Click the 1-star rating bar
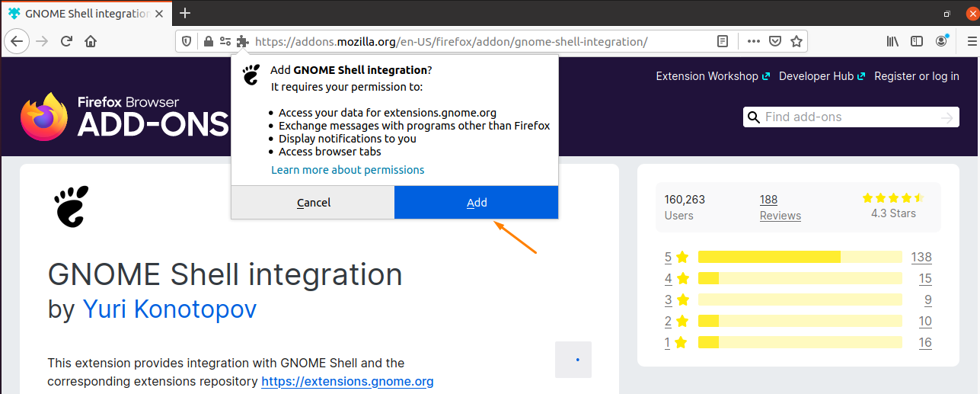The width and height of the screenshot is (980, 394). (800, 342)
